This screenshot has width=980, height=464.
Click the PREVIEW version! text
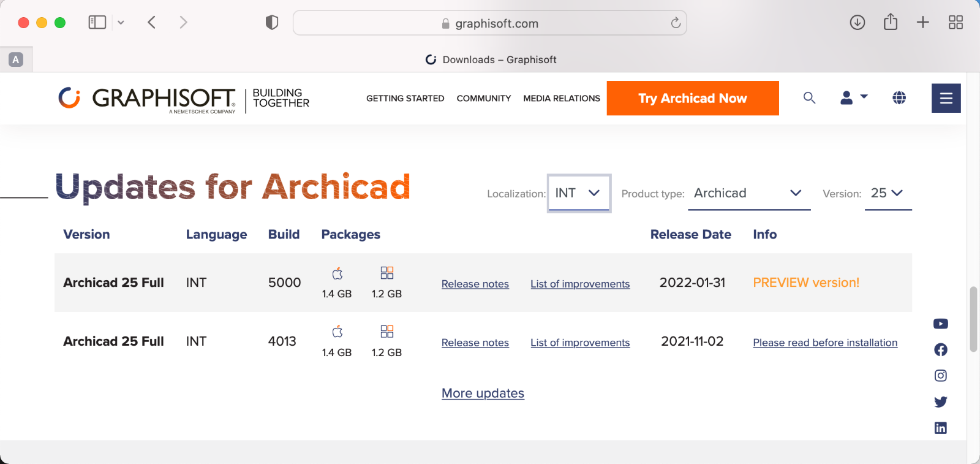[806, 283]
